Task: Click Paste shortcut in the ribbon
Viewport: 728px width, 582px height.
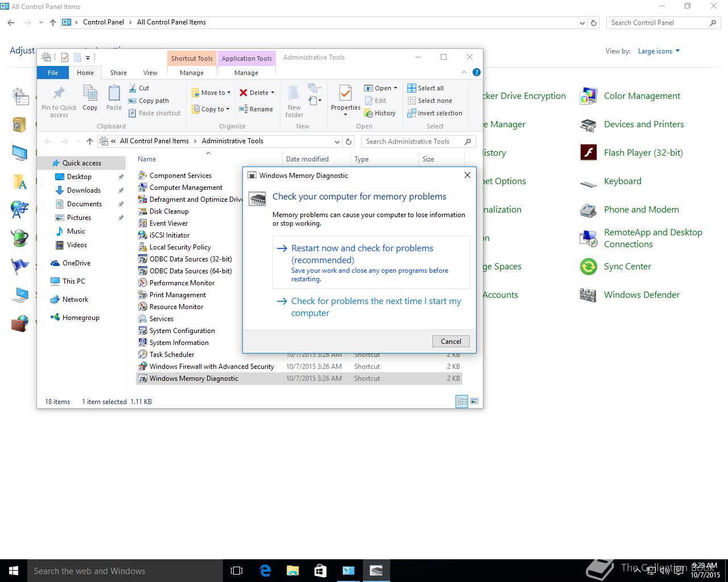Action: click(x=154, y=113)
